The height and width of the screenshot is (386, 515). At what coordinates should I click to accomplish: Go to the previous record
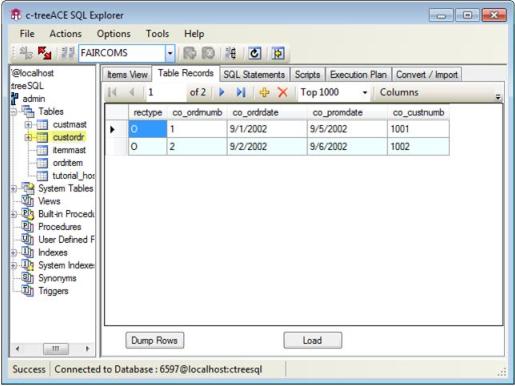click(x=132, y=92)
